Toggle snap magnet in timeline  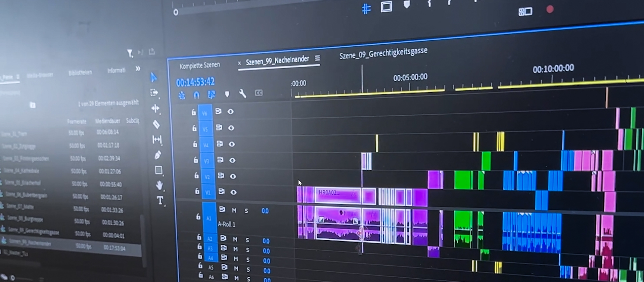[196, 95]
